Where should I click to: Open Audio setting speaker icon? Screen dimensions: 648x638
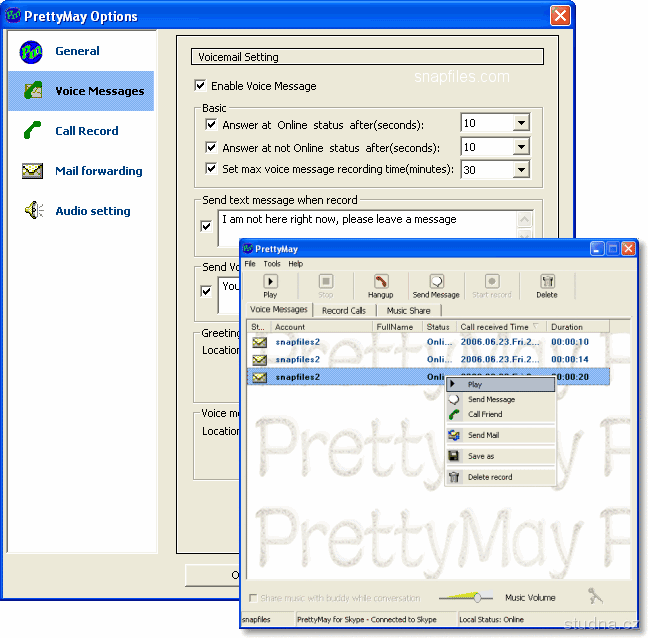click(34, 210)
